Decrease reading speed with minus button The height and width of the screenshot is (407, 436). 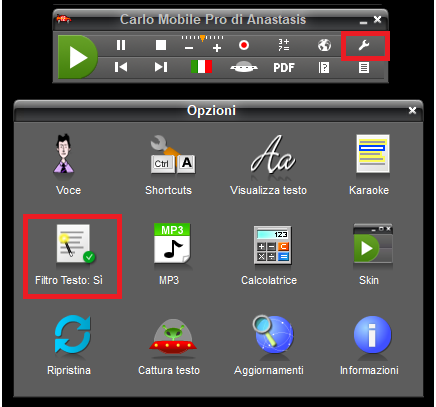click(x=189, y=48)
